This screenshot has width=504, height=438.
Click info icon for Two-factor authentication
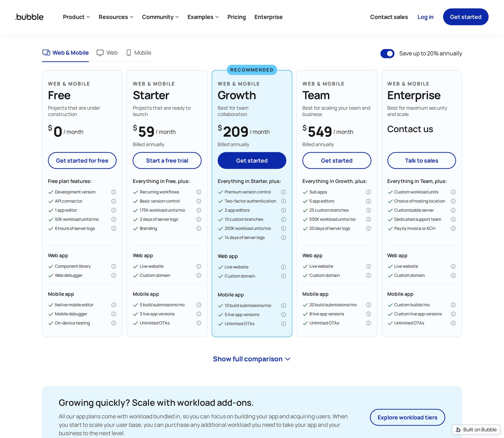tap(283, 201)
